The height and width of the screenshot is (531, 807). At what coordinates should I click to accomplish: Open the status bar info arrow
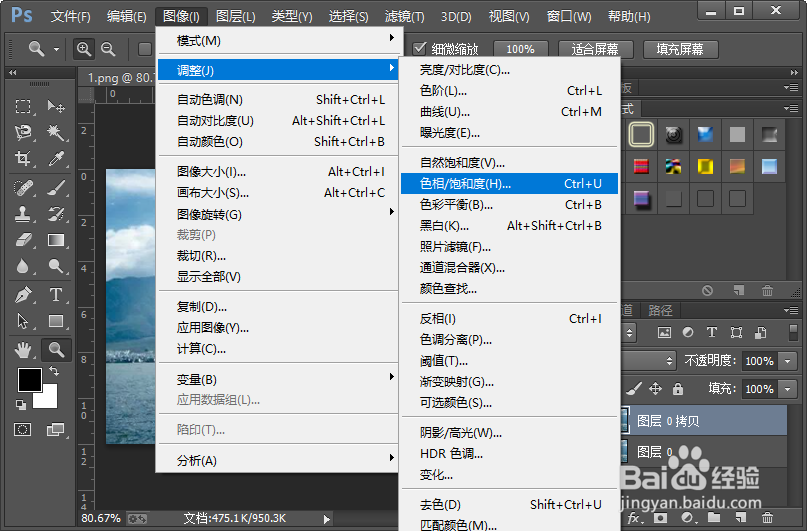[x=326, y=519]
